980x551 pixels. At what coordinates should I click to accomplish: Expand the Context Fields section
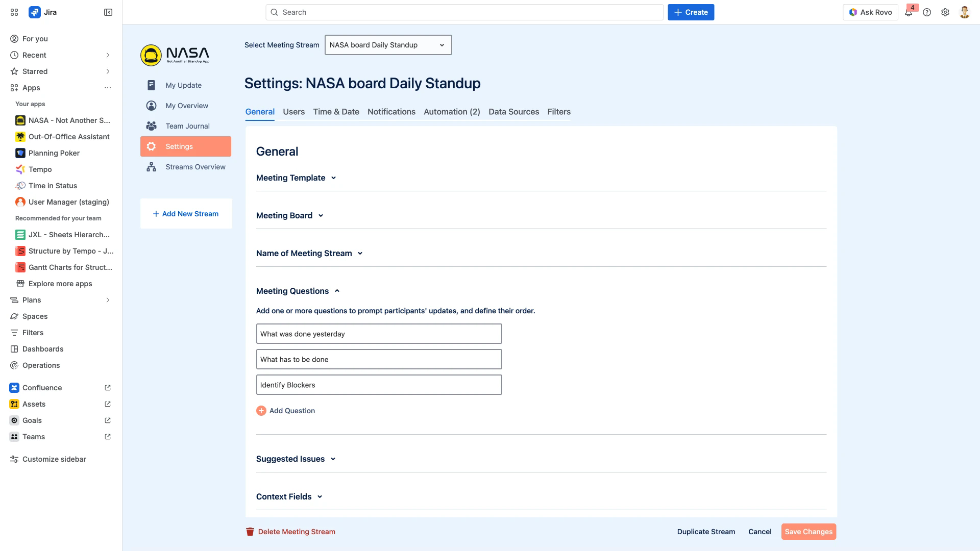(320, 497)
